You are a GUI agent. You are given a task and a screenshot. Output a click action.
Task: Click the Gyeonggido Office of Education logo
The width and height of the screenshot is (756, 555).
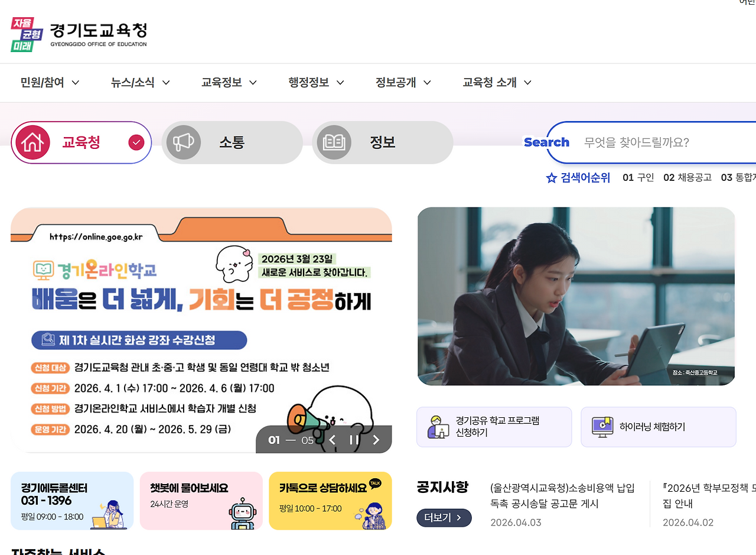tap(79, 35)
